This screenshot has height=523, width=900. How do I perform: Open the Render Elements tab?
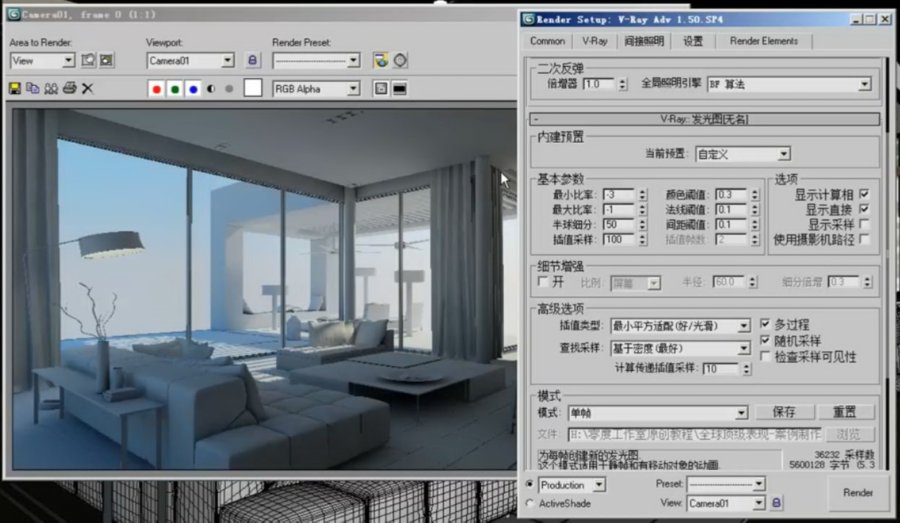click(764, 41)
